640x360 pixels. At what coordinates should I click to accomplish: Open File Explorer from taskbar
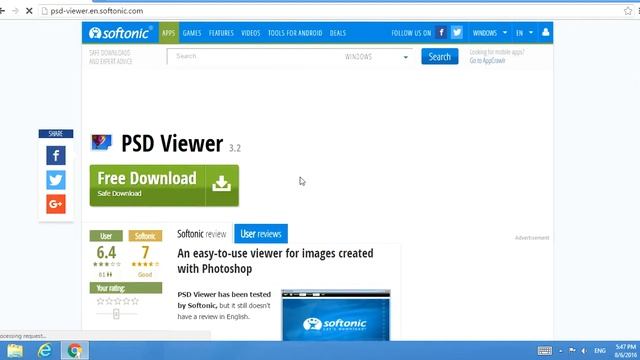[x=15, y=351]
